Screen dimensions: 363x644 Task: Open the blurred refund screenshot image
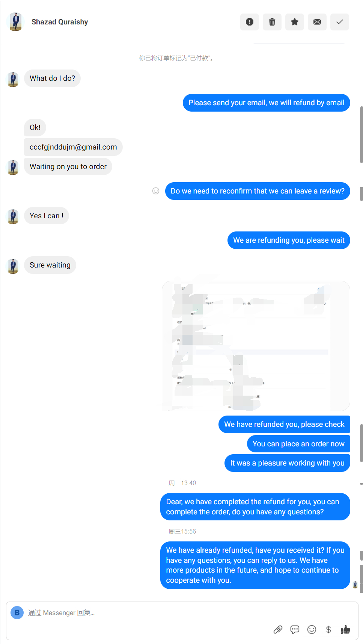coord(256,346)
